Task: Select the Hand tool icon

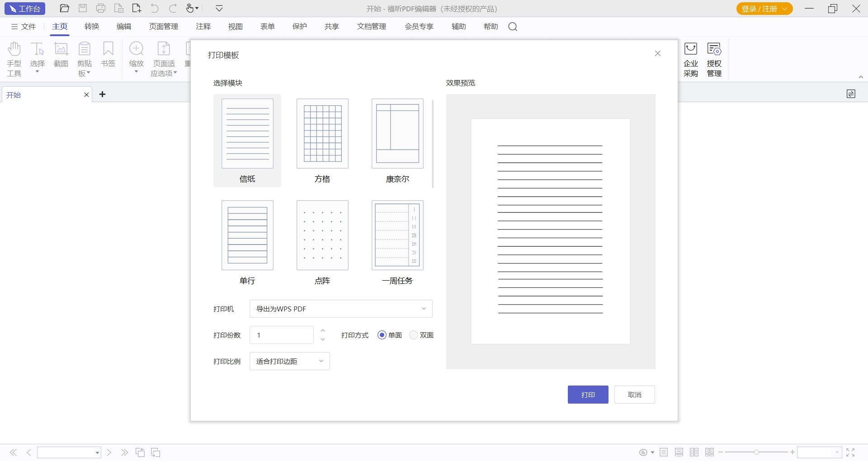Action: pos(14,49)
